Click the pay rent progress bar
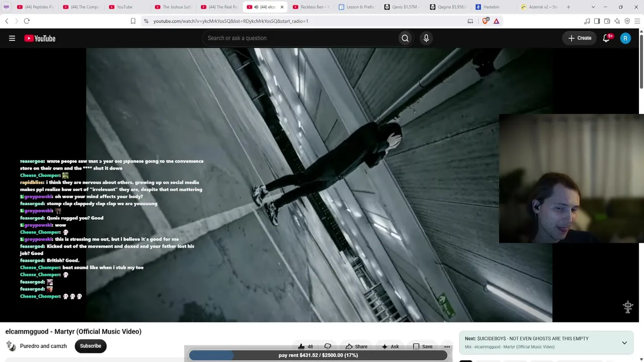 tap(318, 355)
